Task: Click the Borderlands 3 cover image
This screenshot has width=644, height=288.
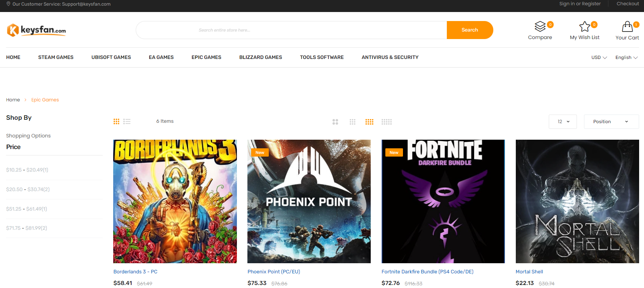Action: click(x=175, y=201)
